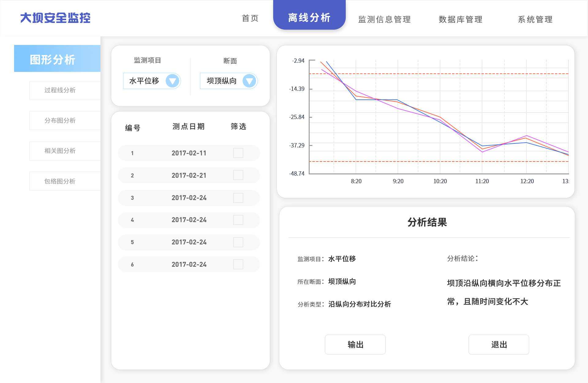This screenshot has height=383, width=588.
Task: Select 过程线分析 in the sidebar
Action: 60,90
